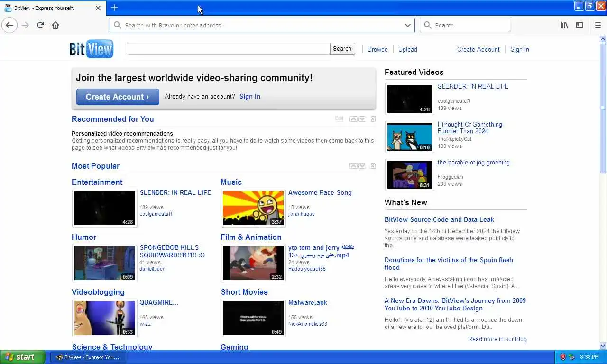Close the Most Popular section

point(373,166)
